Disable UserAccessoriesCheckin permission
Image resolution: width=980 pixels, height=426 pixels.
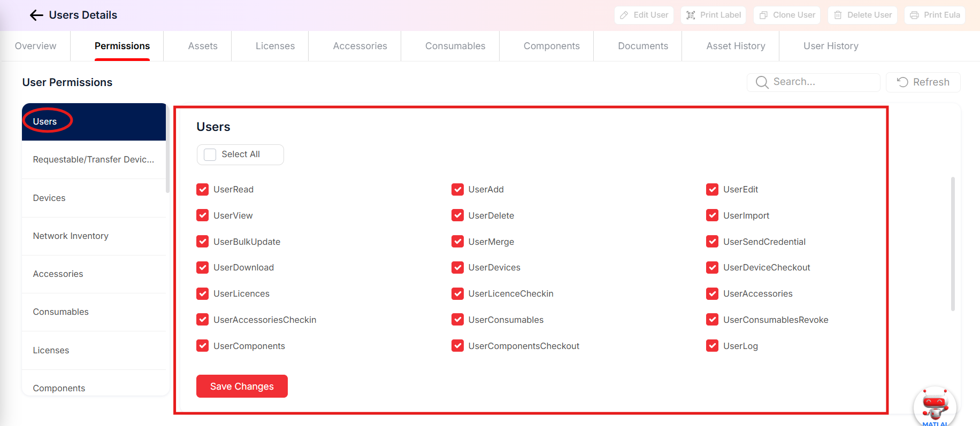(202, 320)
